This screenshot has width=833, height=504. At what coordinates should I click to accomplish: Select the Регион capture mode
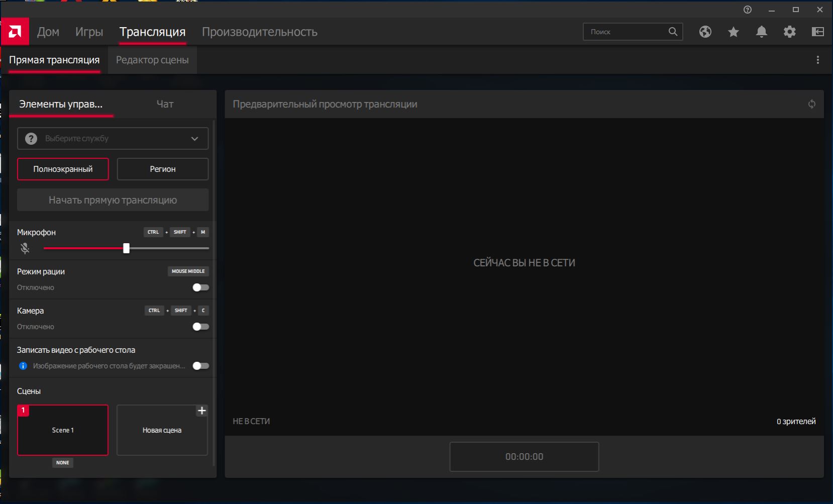coord(162,169)
